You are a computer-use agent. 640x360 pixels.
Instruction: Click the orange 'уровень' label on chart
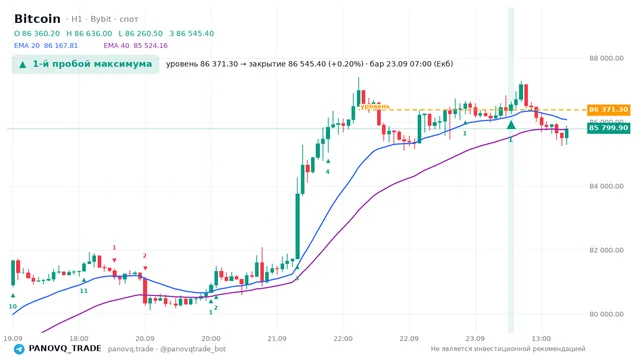(x=375, y=107)
